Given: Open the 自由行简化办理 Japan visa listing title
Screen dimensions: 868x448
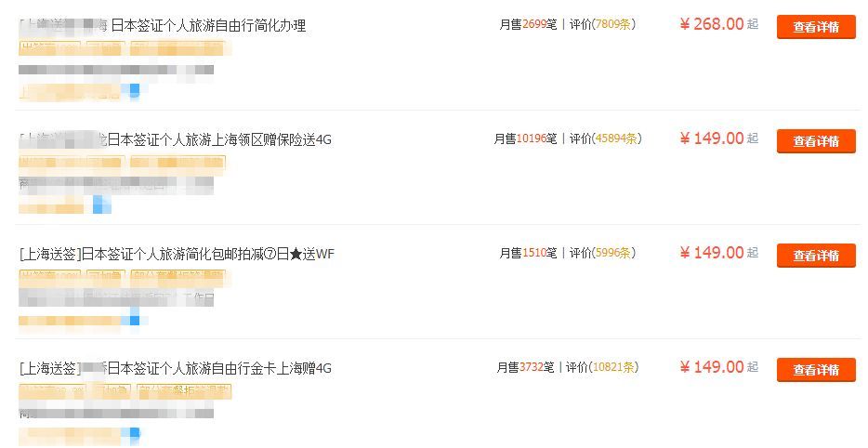Looking at the screenshot, I should click(163, 25).
